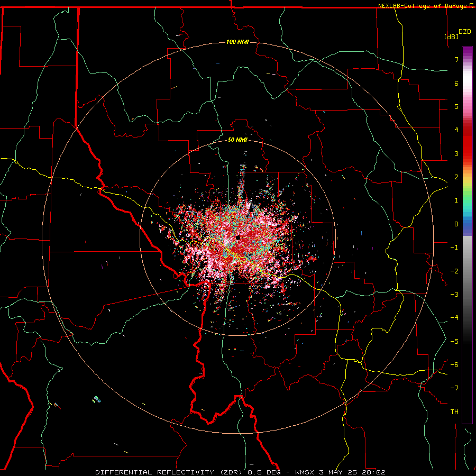Viewport: 476px width, 476px height.
Task: Click the "-5" scale value
Action: [x=454, y=341]
